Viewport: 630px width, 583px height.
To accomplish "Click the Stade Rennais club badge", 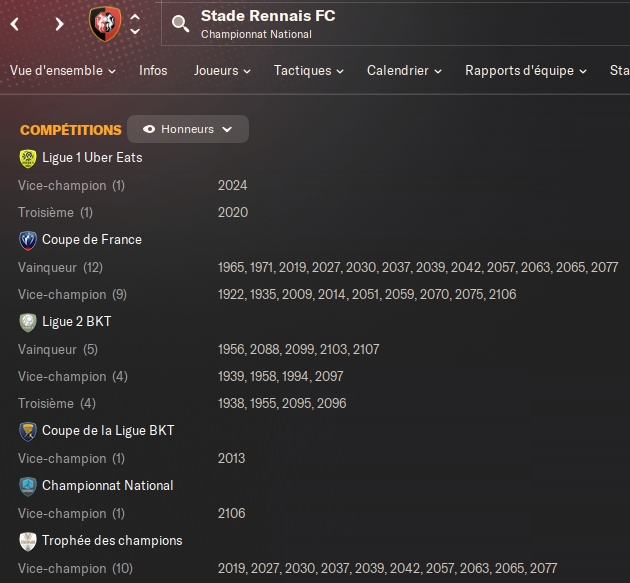I will [105, 24].
